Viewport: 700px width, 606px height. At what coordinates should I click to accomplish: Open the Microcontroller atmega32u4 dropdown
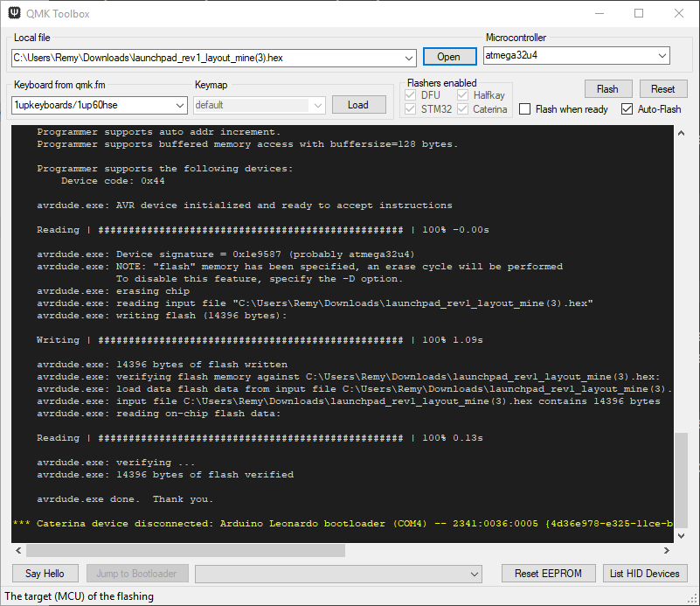click(662, 56)
